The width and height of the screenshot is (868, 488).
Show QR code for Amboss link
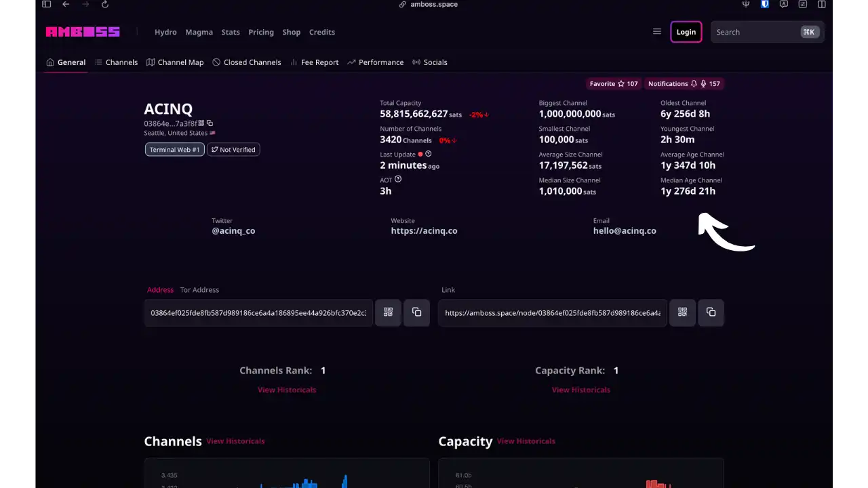682,312
